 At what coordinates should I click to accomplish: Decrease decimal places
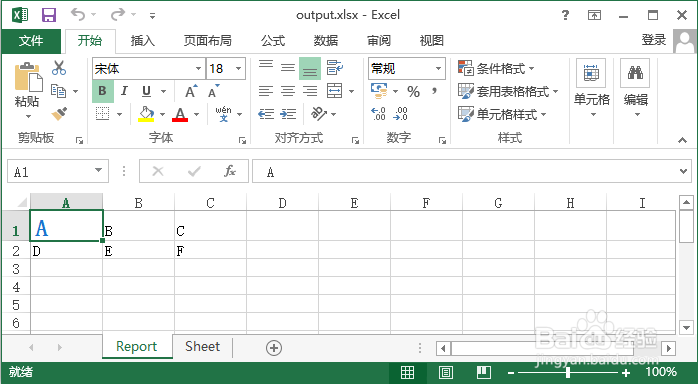(400, 114)
